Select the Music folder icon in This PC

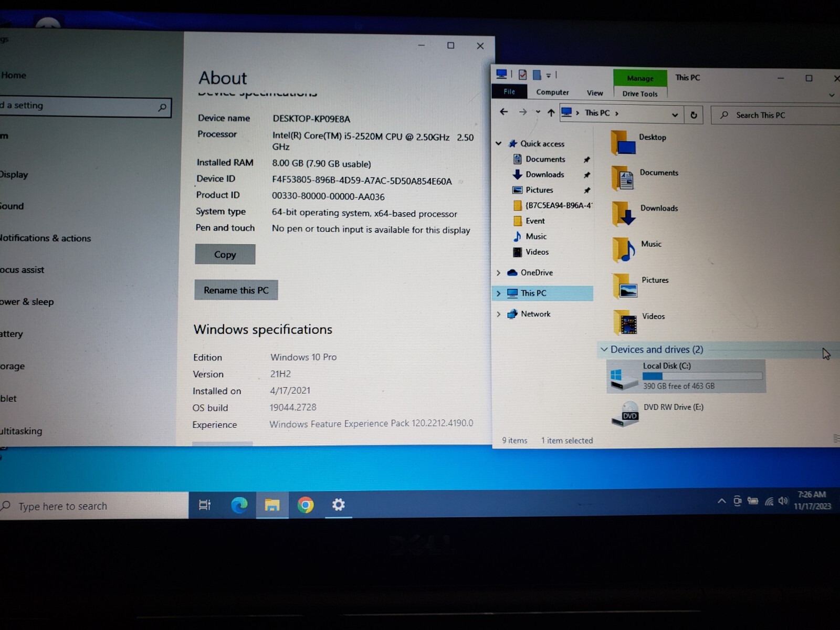(624, 249)
